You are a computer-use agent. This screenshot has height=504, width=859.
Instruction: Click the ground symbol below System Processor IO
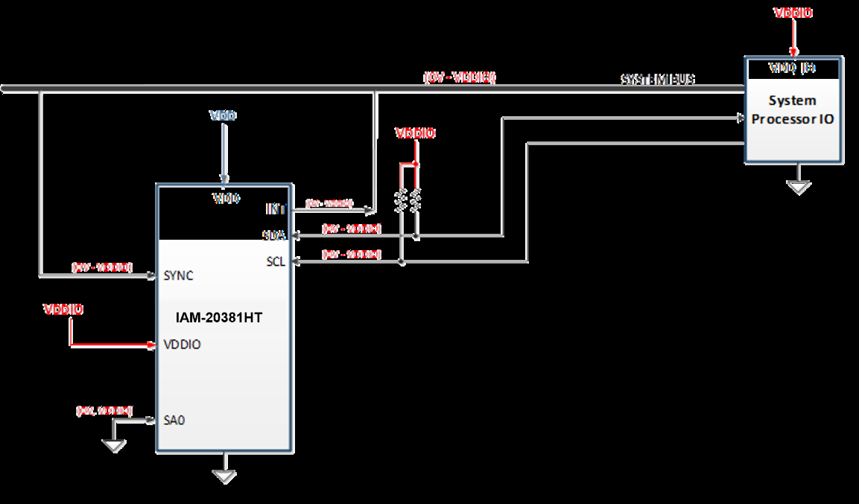797,186
